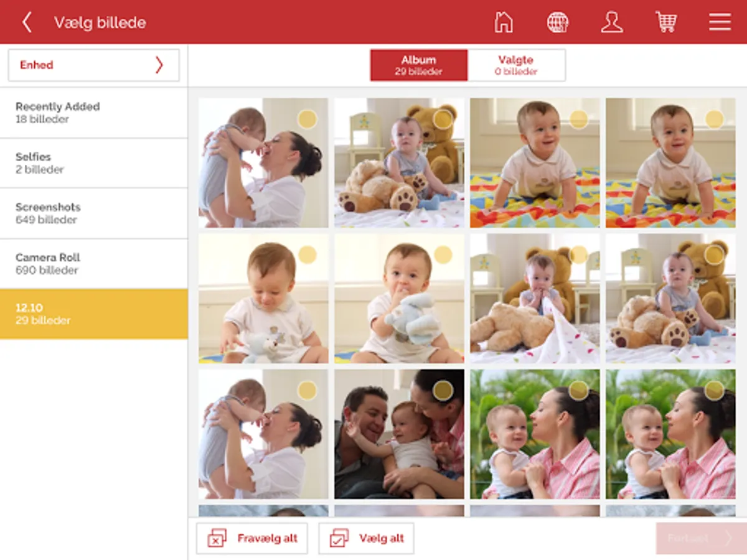The image size is (747, 560).
Task: Click the chevron arrow in the Enhed box
Action: (x=159, y=65)
